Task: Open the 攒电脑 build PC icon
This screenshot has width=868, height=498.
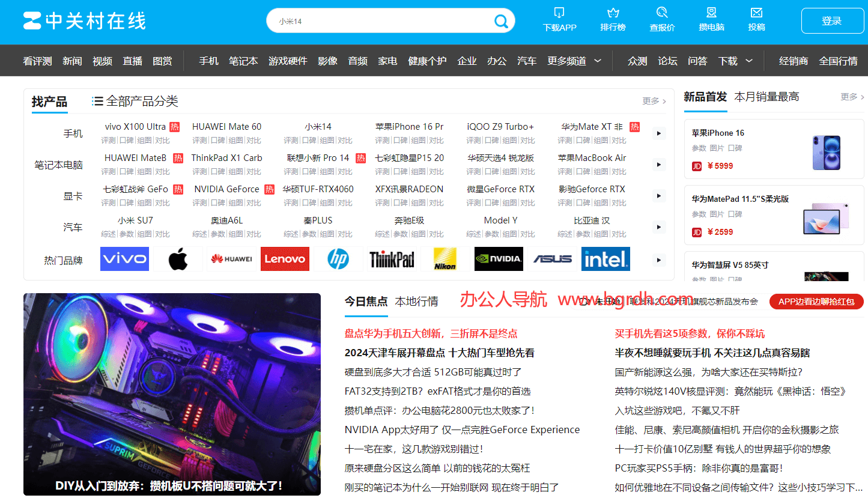Action: pyautogui.click(x=711, y=13)
